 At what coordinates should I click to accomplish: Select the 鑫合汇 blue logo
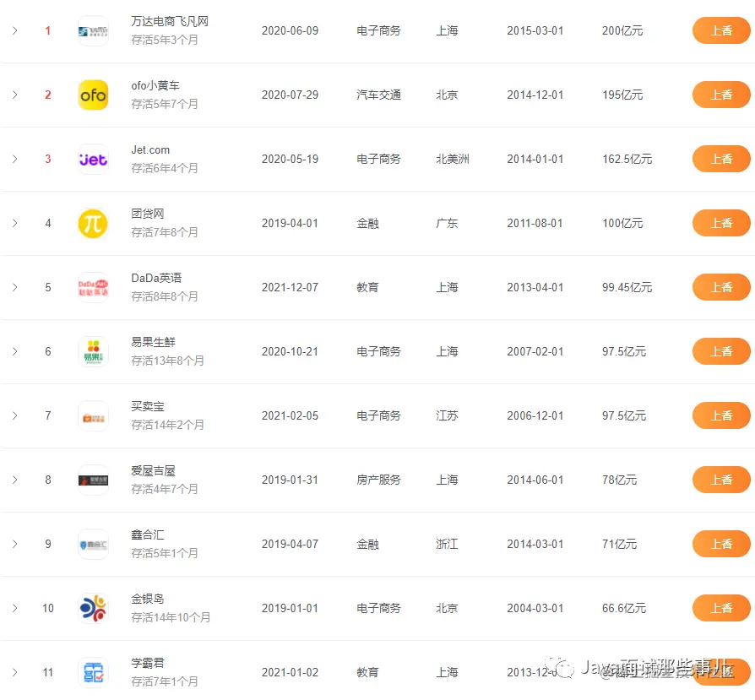pos(93,544)
